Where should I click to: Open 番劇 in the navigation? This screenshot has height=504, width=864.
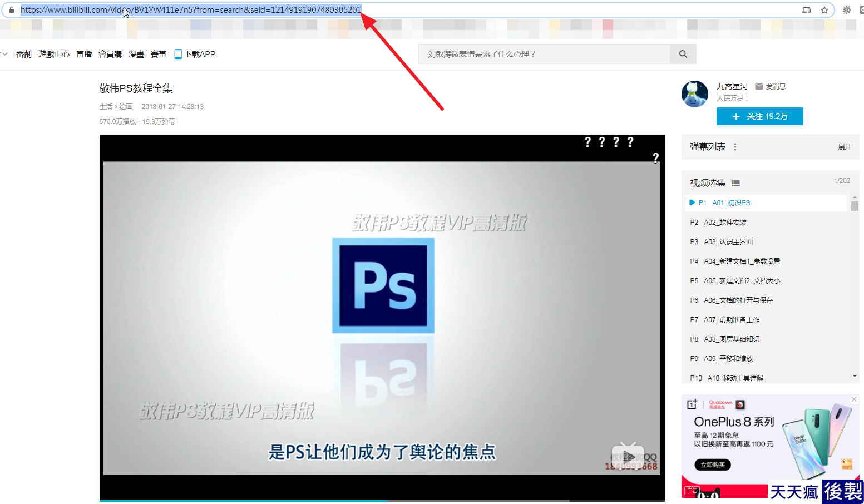(24, 54)
